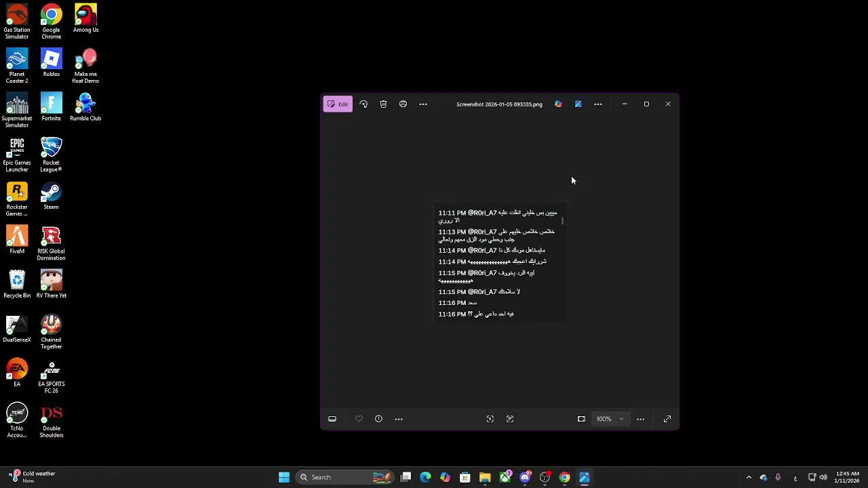868x488 pixels.
Task: Open the three-dot menu beside the fullscreen icon
Action: pyautogui.click(x=640, y=419)
